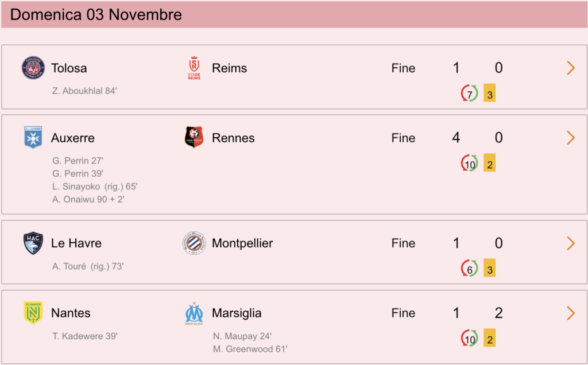The height and width of the screenshot is (365, 588).
Task: Open Tolosa vs Reims match details arrow
Action: click(x=571, y=68)
